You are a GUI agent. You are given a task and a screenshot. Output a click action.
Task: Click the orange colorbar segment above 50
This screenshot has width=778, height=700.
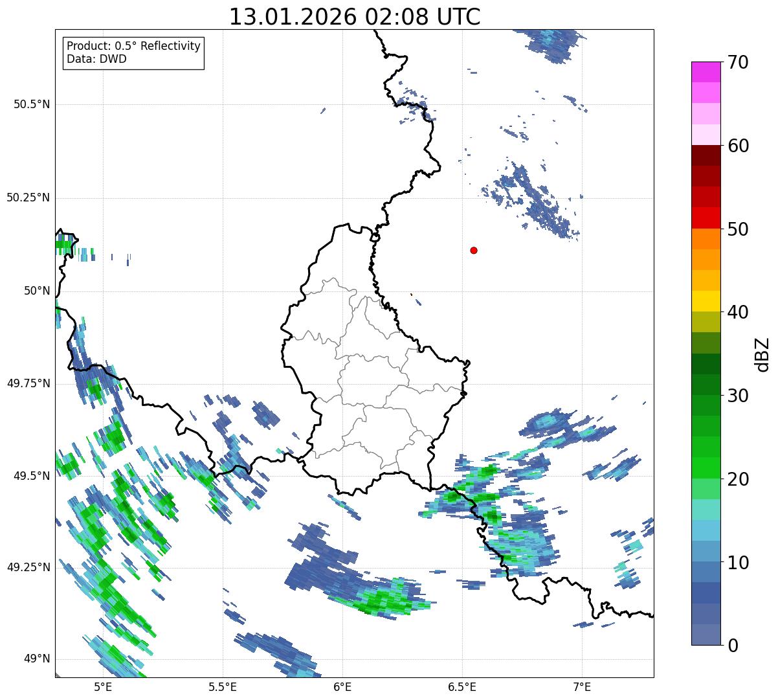(x=706, y=239)
